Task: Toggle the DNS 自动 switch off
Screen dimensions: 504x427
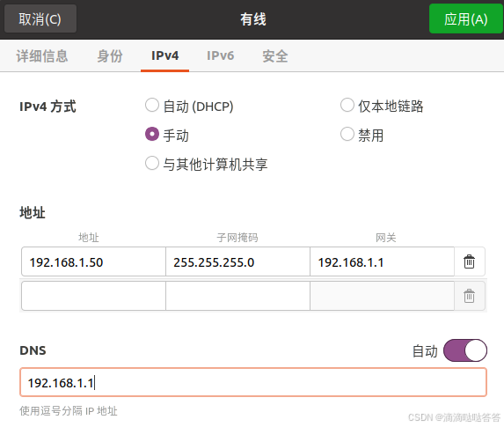Action: click(x=465, y=350)
